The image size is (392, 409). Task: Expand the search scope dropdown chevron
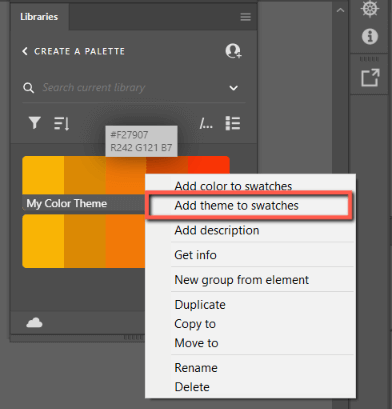click(x=234, y=88)
